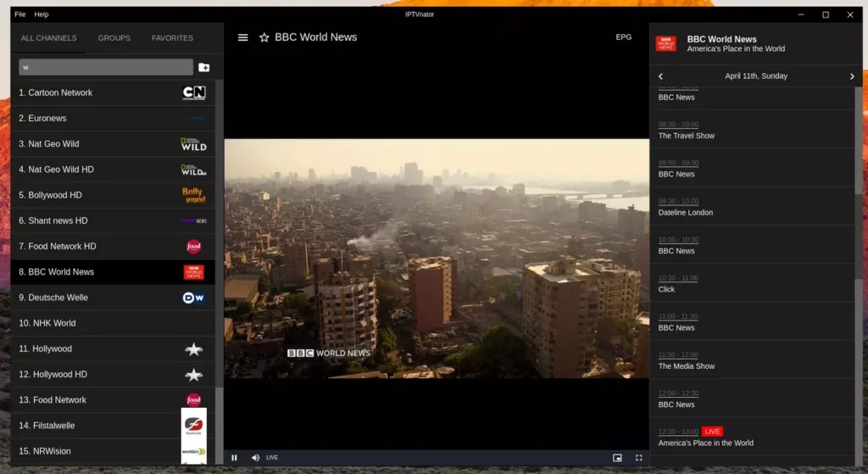Viewport: 868px width, 474px height.
Task: Mute the player volume speaker icon
Action: [255, 458]
